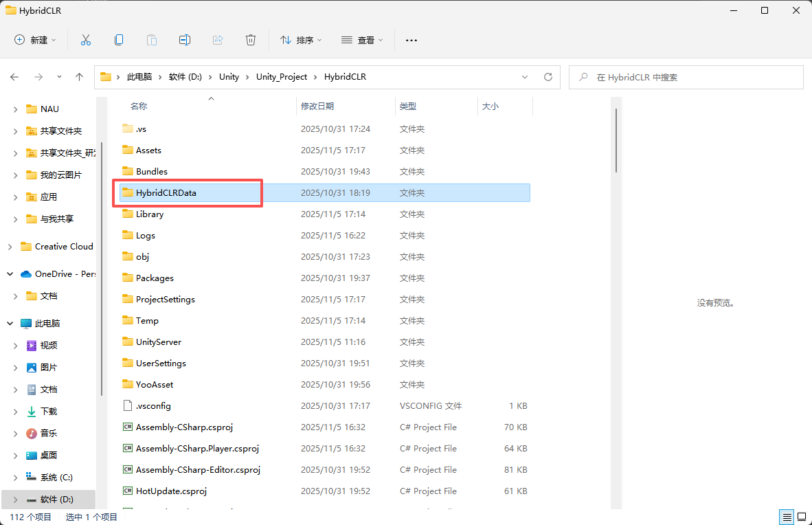Viewport: 812px width, 525px height.
Task: Collapse the 此电脑 tree node
Action: [x=10, y=324]
